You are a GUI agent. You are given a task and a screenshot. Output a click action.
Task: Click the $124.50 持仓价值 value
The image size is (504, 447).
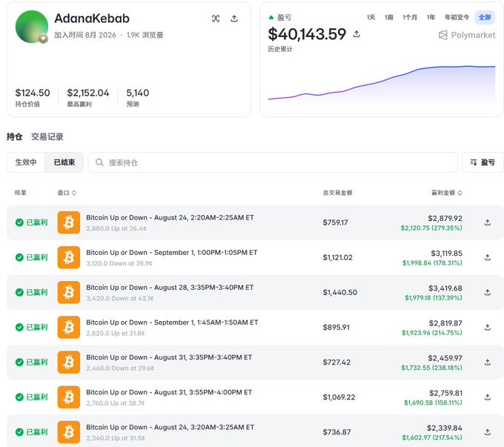[33, 93]
